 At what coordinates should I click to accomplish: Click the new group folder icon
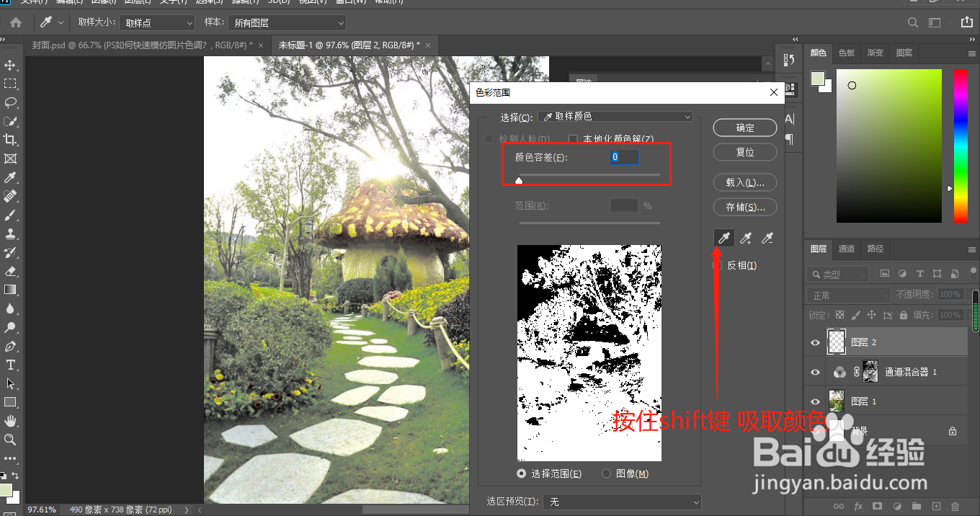917,507
